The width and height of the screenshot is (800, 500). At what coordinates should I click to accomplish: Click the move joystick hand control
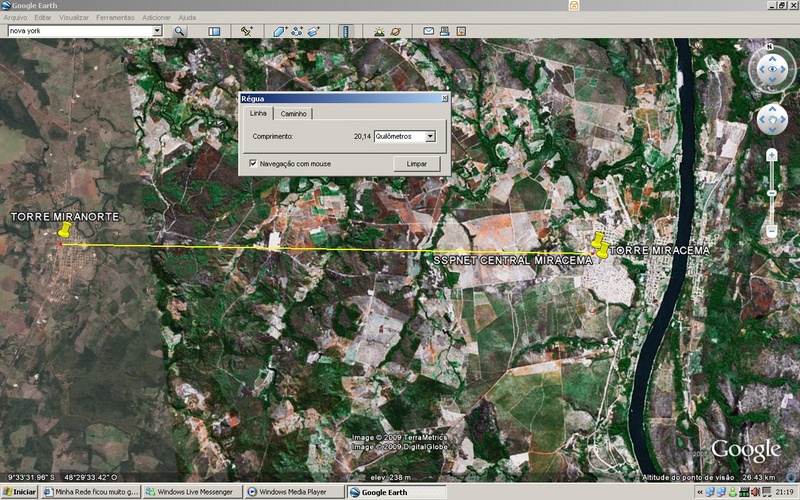coord(772,119)
